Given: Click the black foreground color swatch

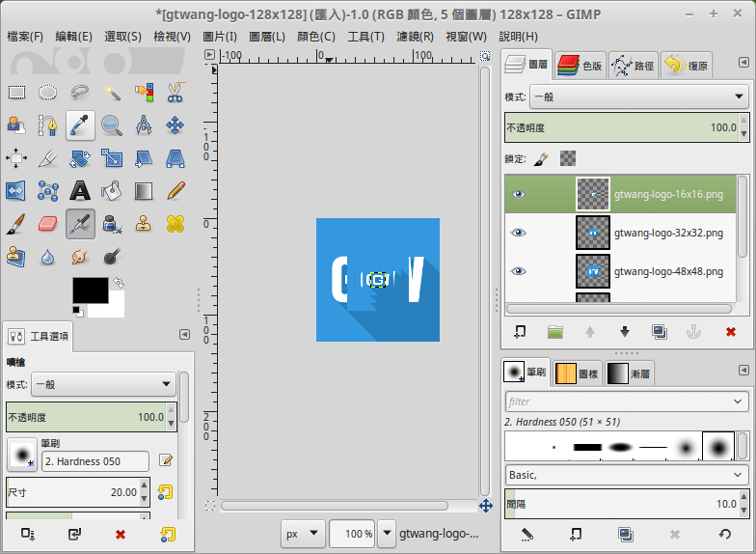Looking at the screenshot, I should 91,289.
